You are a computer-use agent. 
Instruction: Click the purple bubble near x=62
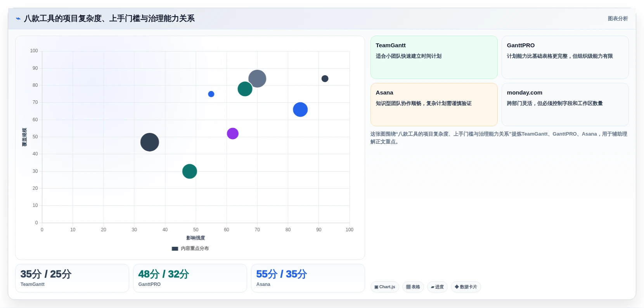pos(233,134)
